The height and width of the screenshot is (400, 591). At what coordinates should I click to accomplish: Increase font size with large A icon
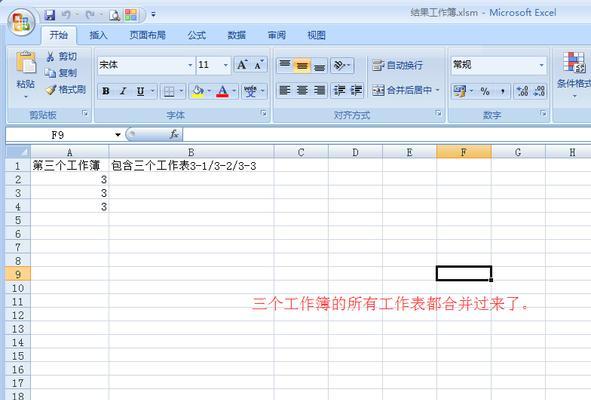click(x=242, y=65)
